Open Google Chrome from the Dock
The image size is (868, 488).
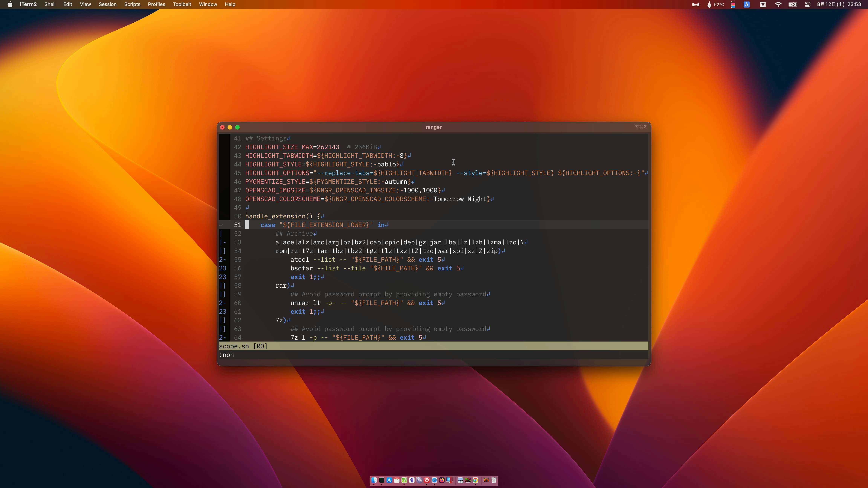point(475,480)
